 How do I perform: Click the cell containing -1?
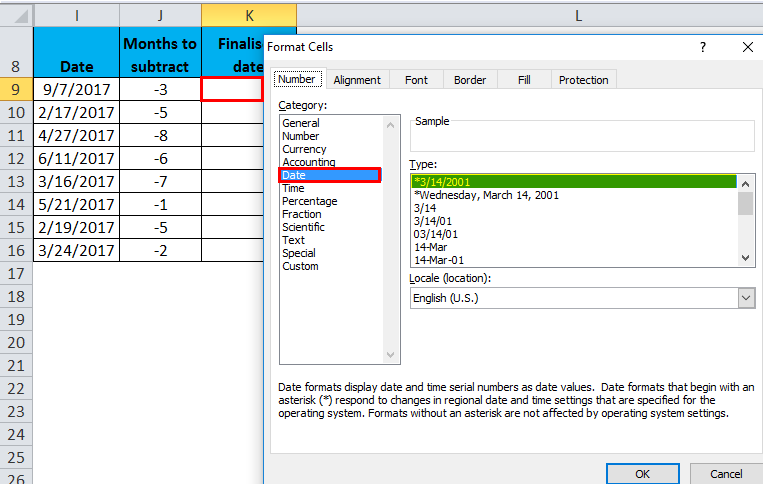click(x=160, y=204)
